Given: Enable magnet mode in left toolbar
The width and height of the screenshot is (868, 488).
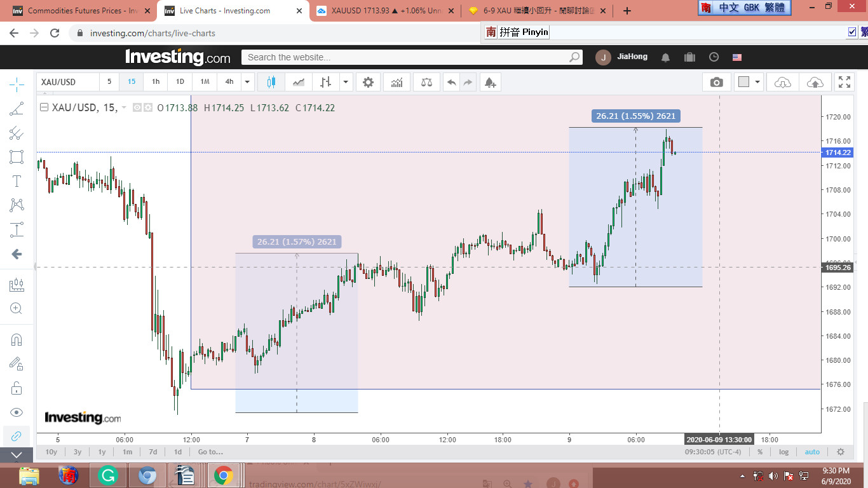Looking at the screenshot, I should (x=17, y=340).
